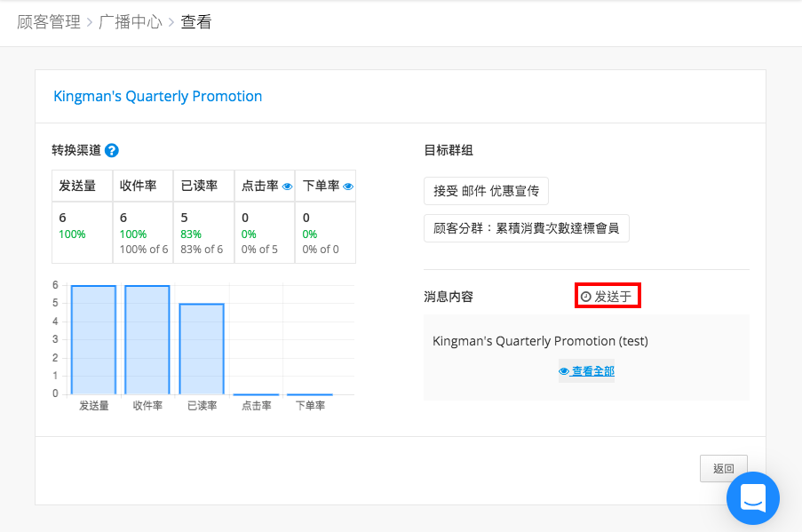
Task: Toggle the eye icon next to 点击率
Action: pyautogui.click(x=288, y=187)
